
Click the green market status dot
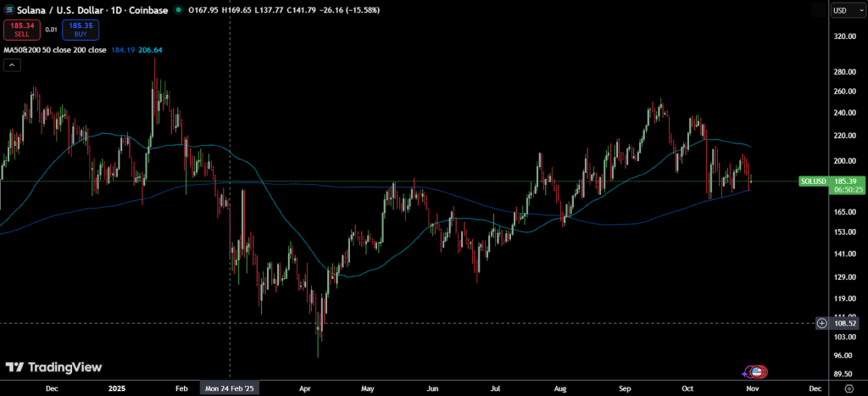[177, 10]
